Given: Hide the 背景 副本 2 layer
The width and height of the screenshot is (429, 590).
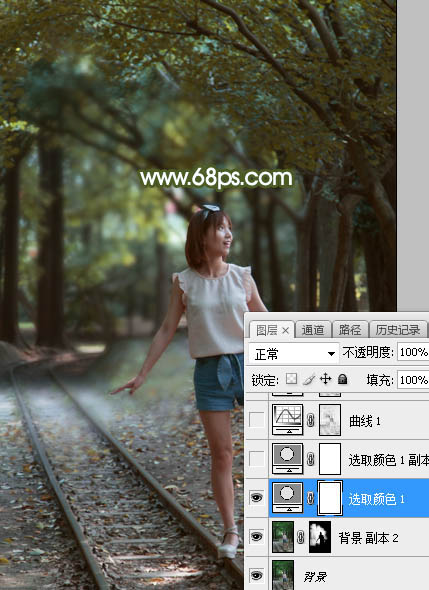Looking at the screenshot, I should tap(257, 537).
